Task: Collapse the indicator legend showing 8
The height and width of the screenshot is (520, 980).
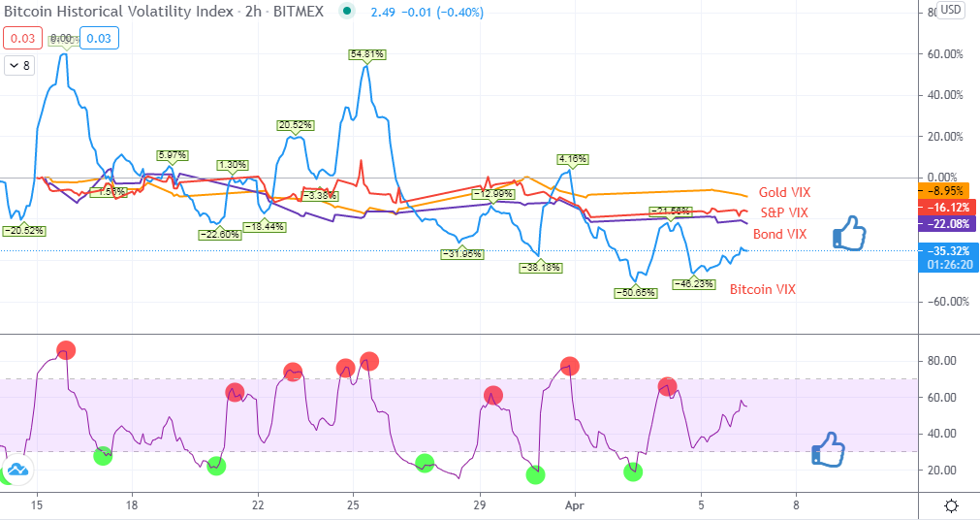Action: [19, 66]
